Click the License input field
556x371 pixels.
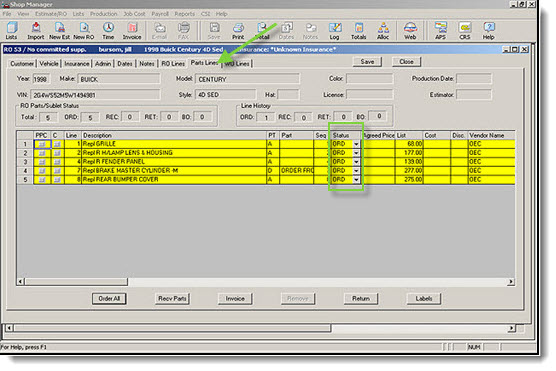369,95
